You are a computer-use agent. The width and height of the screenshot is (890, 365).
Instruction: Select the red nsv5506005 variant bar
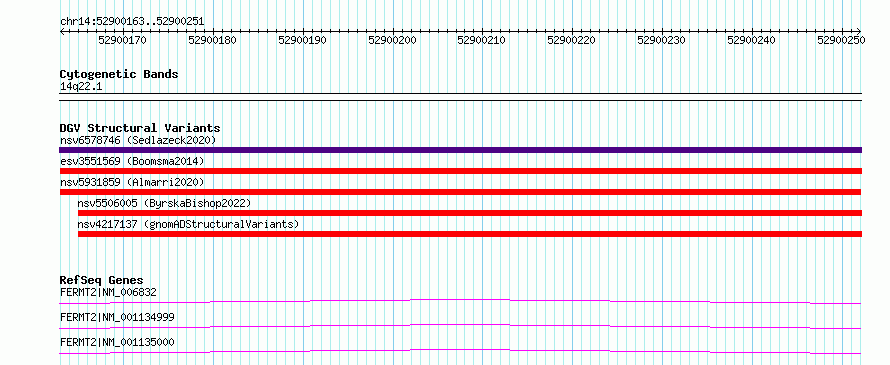pos(470,213)
